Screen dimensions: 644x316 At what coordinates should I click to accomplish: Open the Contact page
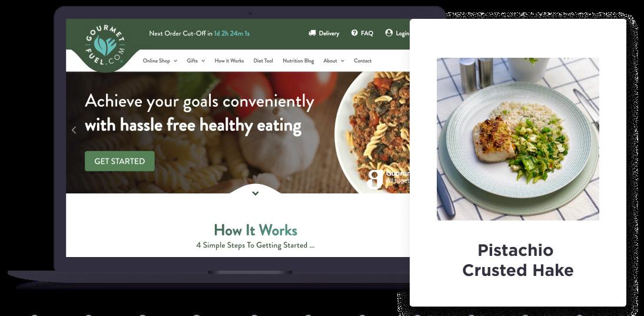363,61
